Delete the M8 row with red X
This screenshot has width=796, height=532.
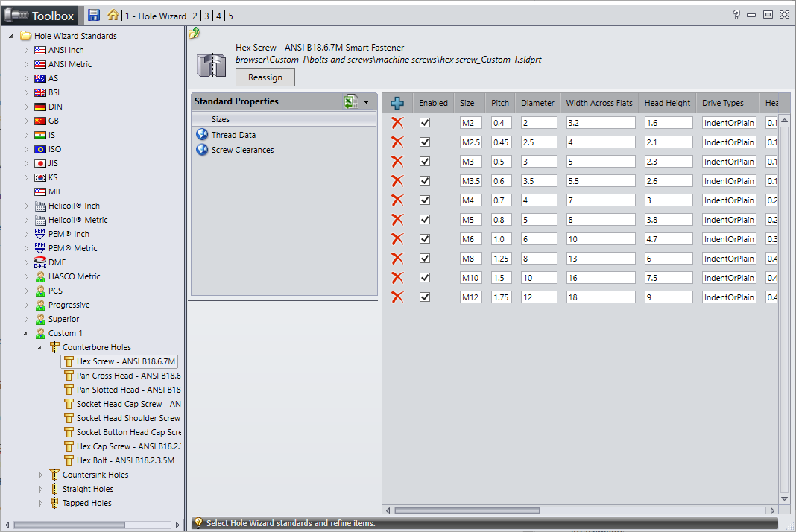click(397, 259)
